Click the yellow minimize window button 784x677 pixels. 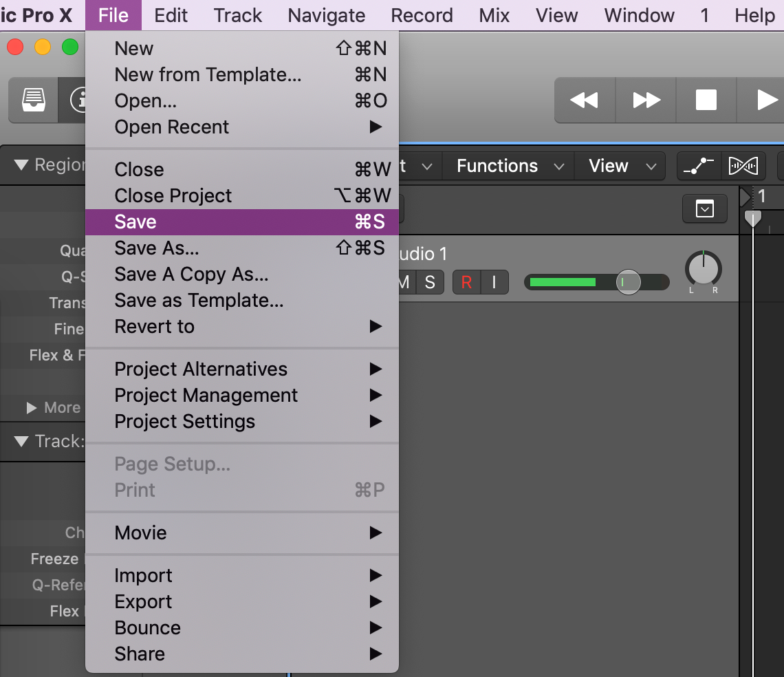[43, 47]
